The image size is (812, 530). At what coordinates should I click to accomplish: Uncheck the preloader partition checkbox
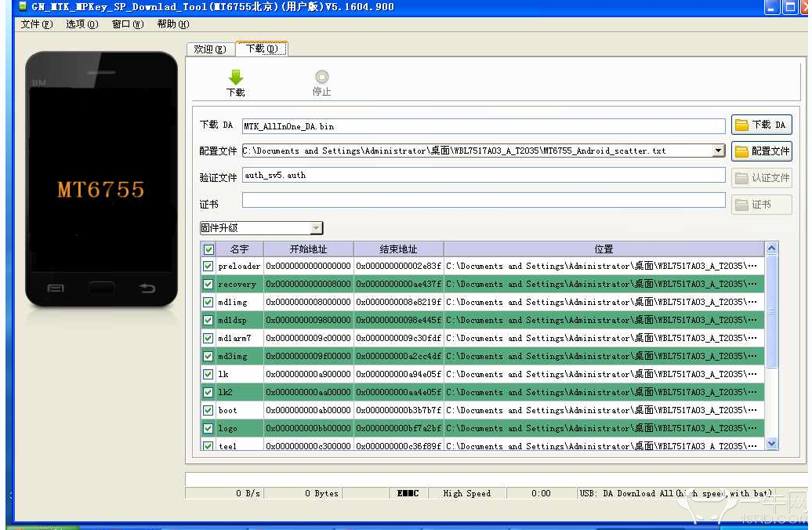[208, 267]
